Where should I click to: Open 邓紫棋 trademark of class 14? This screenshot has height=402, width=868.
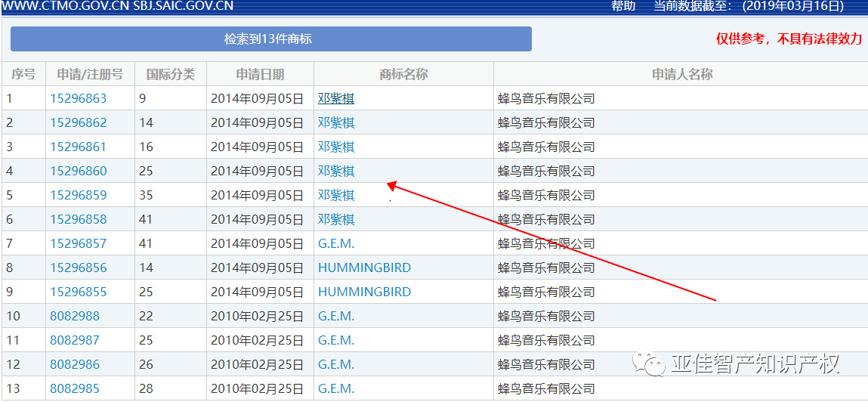click(336, 123)
